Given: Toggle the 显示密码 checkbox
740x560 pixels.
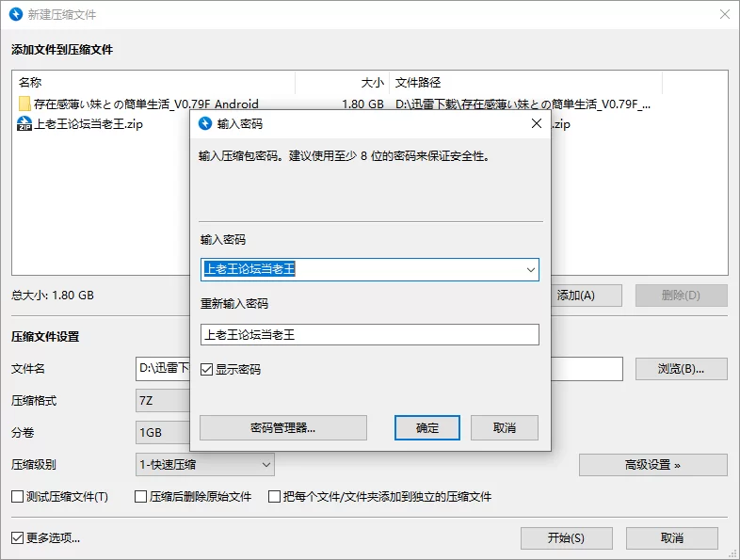Looking at the screenshot, I should pos(206,369).
